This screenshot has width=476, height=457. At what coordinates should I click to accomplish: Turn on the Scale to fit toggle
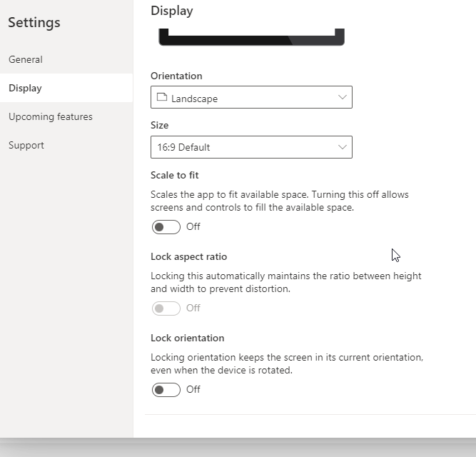tap(166, 227)
